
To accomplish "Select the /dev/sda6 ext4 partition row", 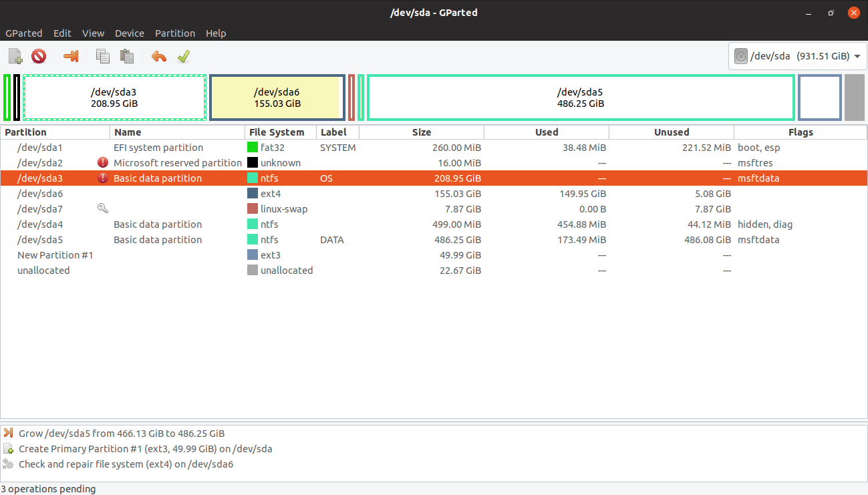I will [267, 193].
